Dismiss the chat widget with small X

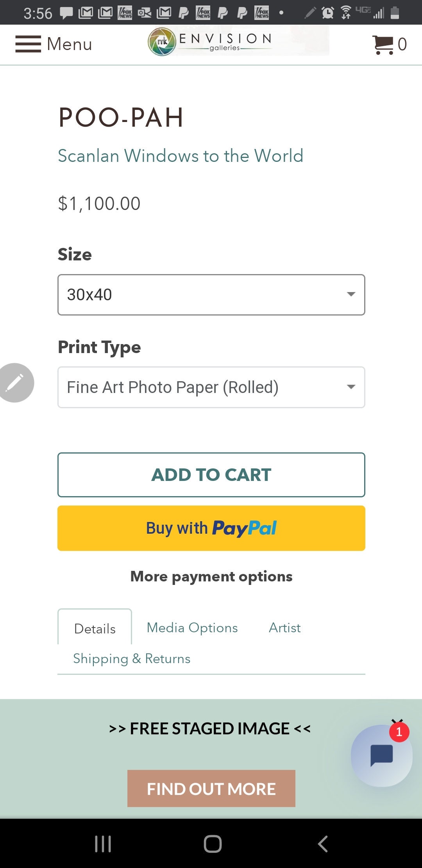397,720
